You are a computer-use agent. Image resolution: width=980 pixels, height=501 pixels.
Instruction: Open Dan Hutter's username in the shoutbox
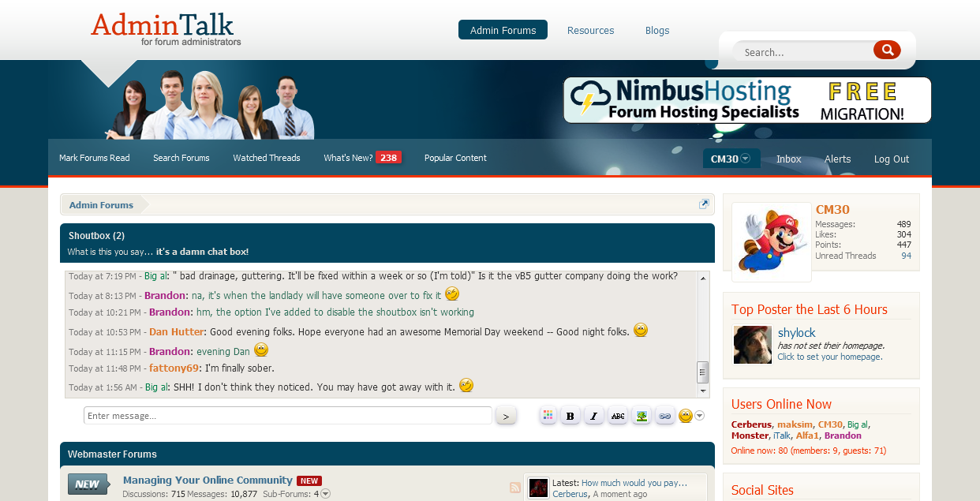177,331
